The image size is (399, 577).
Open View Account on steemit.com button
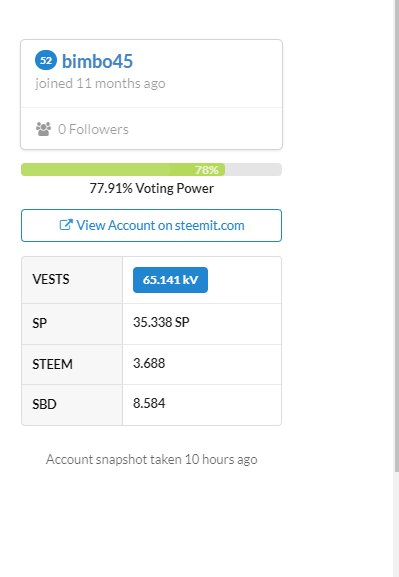pos(151,226)
